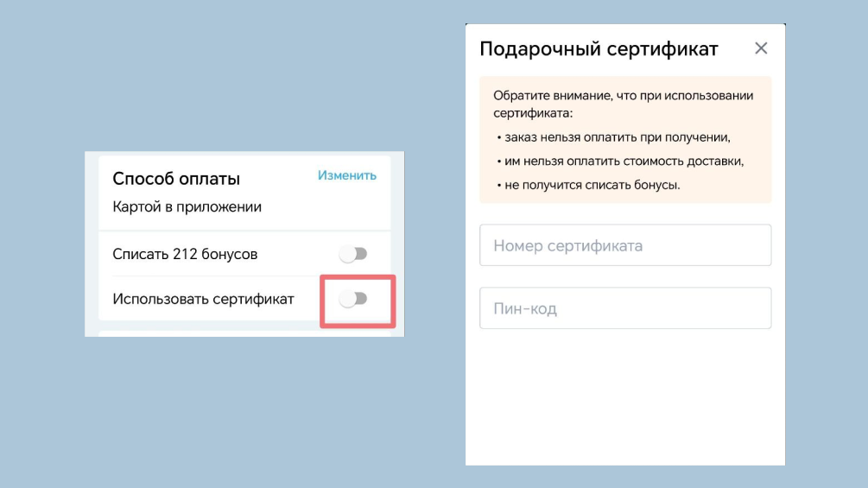This screenshot has width=868, height=488.
Task: Click the "не получится списать бонусы" bullet
Action: (592, 186)
